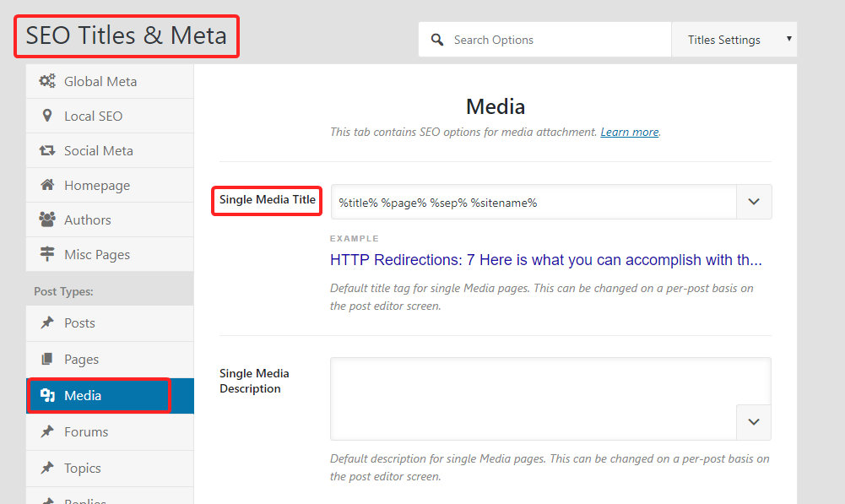Click the Authors group icon
The width and height of the screenshot is (845, 504).
pos(47,220)
